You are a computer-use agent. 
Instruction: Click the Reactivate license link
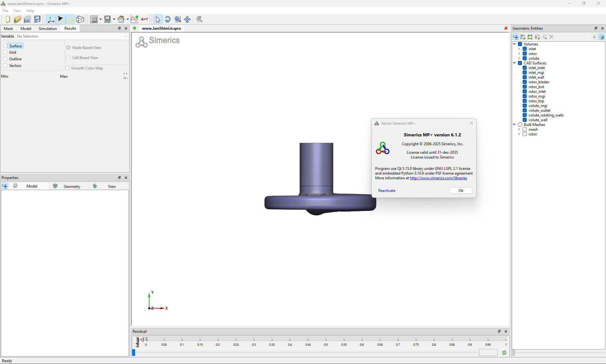(x=387, y=191)
